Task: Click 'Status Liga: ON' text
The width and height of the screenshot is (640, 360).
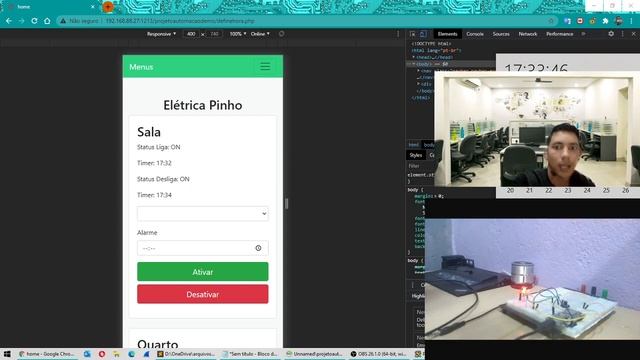Action: (158, 147)
